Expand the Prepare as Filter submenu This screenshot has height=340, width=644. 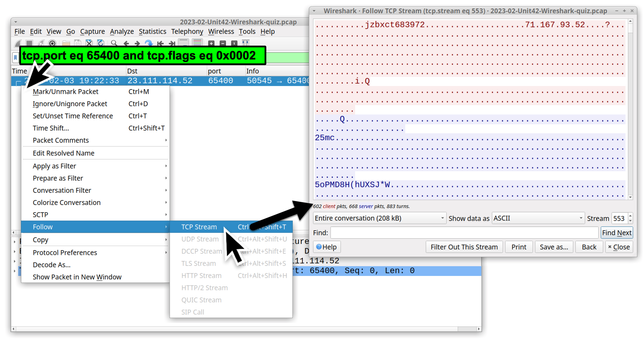(95, 178)
